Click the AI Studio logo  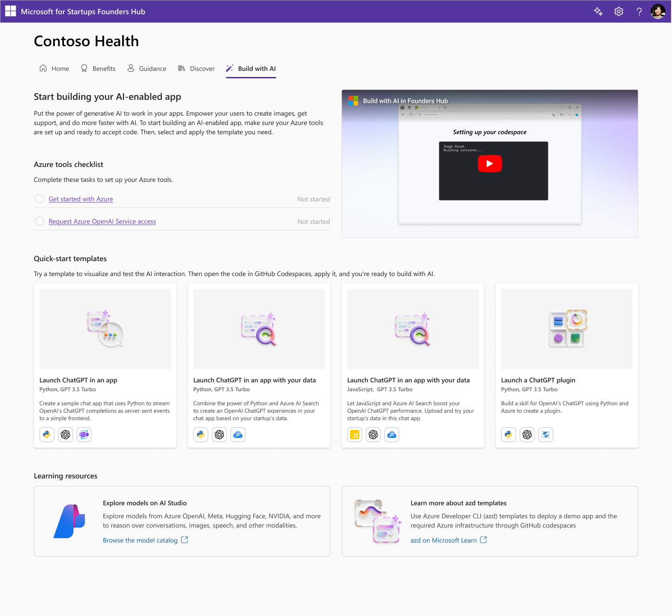(69, 521)
